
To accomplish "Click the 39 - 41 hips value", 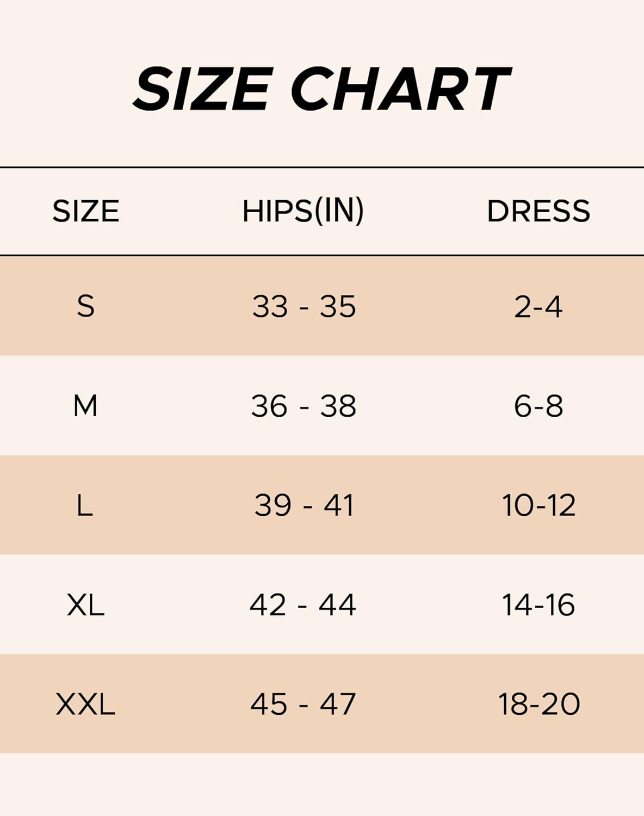I will pyautogui.click(x=304, y=505).
